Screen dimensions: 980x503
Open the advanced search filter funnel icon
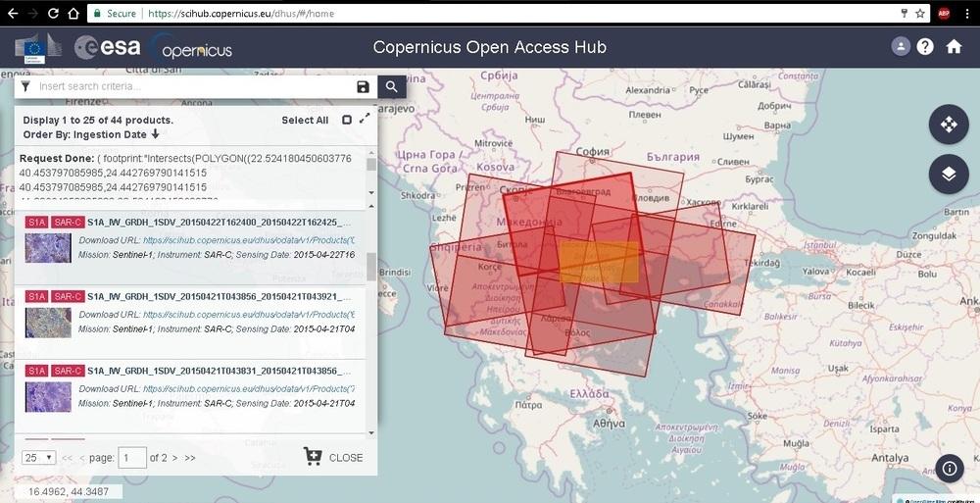[25, 87]
